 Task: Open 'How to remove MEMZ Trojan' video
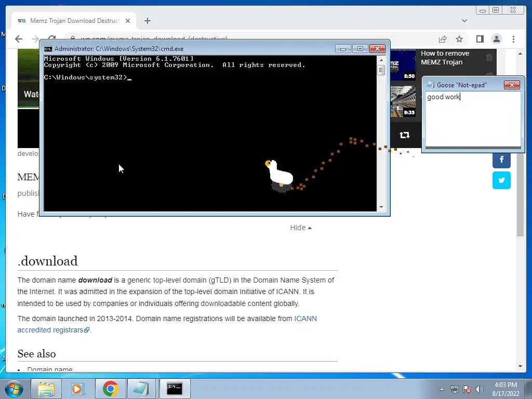(x=445, y=58)
